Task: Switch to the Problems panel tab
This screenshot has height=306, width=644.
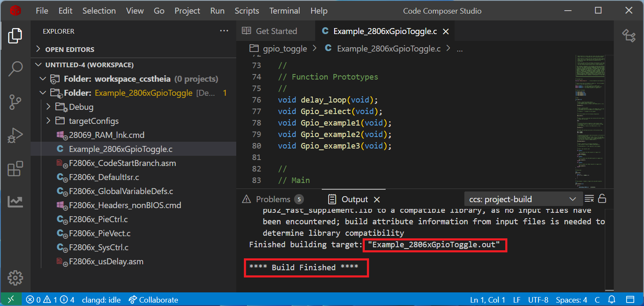Action: 272,199
